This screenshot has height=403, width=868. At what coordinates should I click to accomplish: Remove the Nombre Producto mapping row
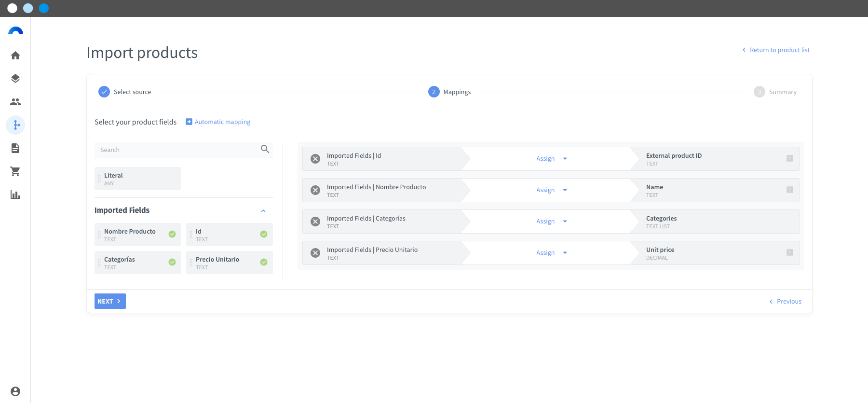315,190
